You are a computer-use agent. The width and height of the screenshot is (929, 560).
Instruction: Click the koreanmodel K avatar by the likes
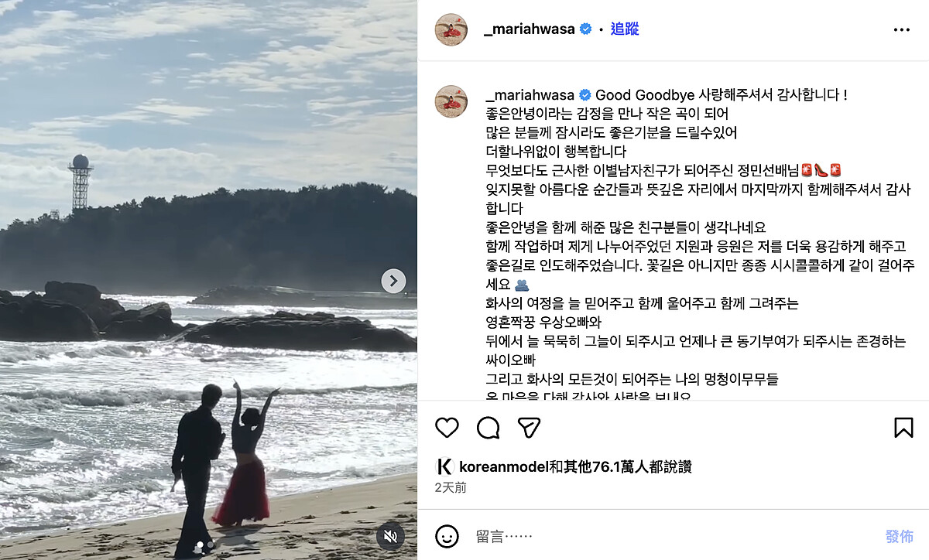[x=444, y=466]
